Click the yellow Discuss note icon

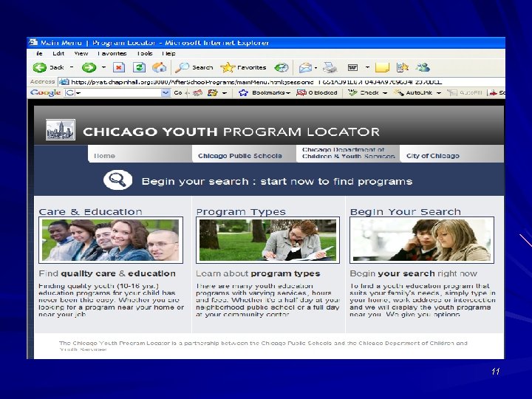[382, 67]
